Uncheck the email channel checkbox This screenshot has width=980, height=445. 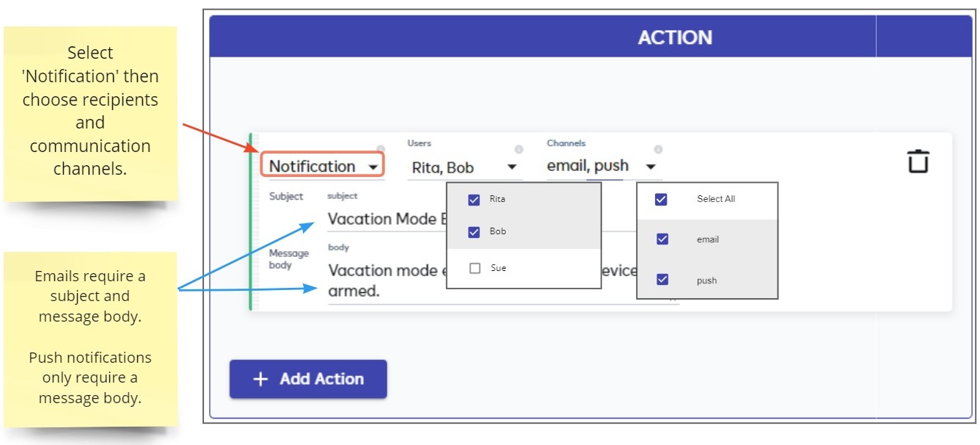click(x=662, y=239)
